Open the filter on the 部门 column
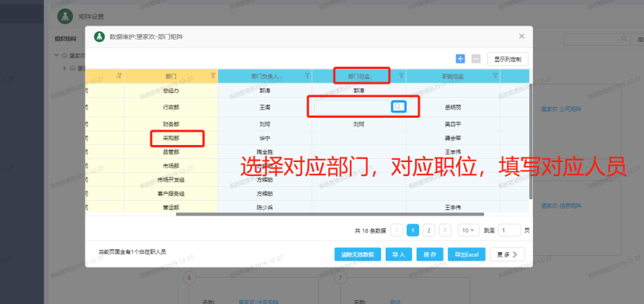The image size is (644, 304). [x=213, y=75]
